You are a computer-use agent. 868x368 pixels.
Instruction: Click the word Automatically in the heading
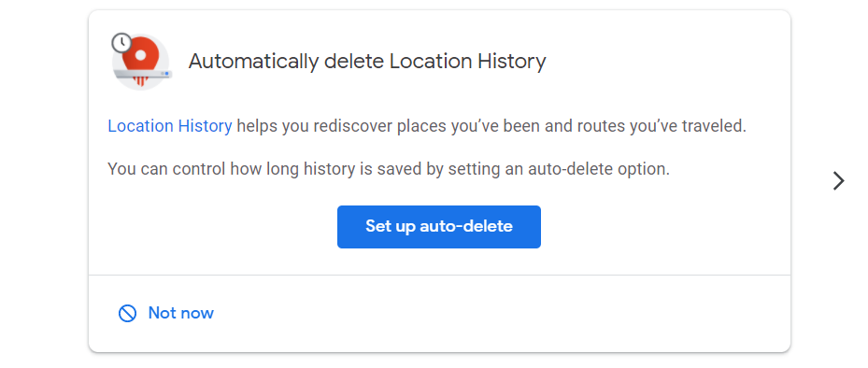pyautogui.click(x=253, y=61)
